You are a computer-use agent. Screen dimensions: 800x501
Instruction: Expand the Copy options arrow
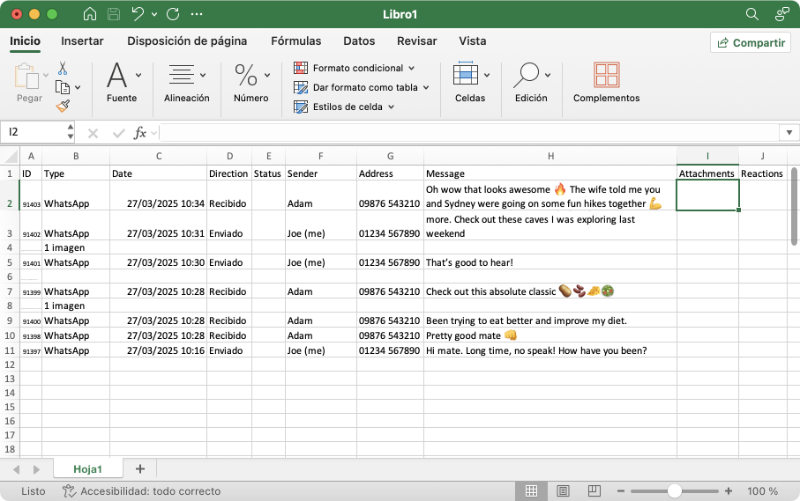pos(78,88)
